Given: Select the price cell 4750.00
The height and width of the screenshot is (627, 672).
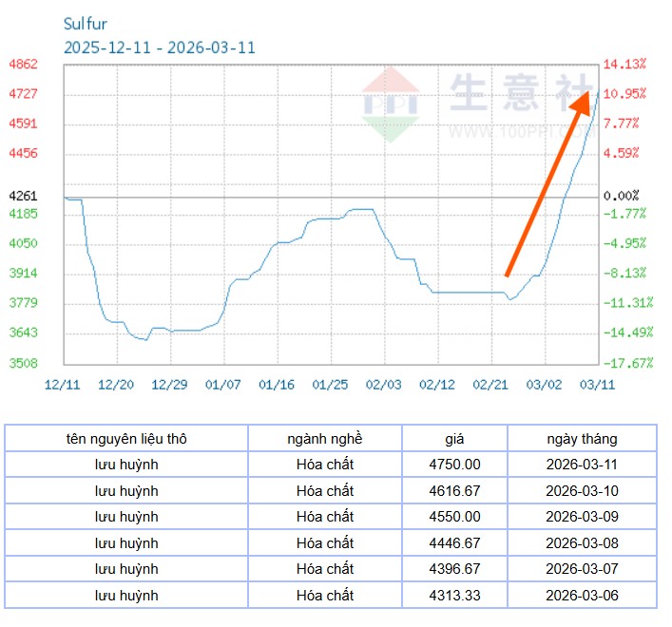Looking at the screenshot, I should click(x=454, y=465).
